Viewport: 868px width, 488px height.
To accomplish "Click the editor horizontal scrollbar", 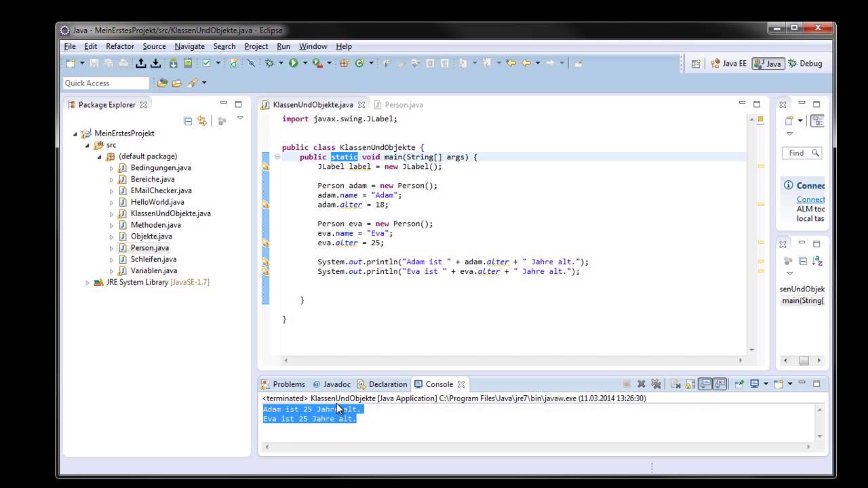I will click(x=513, y=361).
